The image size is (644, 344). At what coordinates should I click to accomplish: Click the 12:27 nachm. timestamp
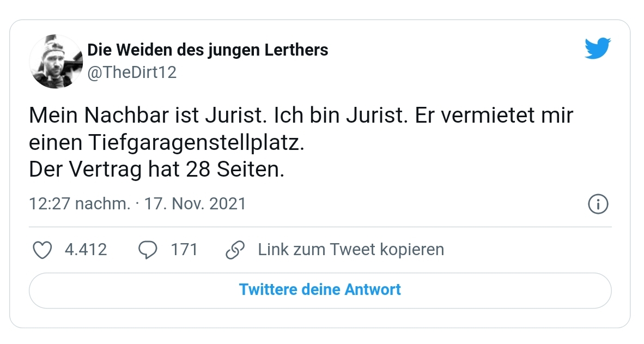(x=79, y=204)
